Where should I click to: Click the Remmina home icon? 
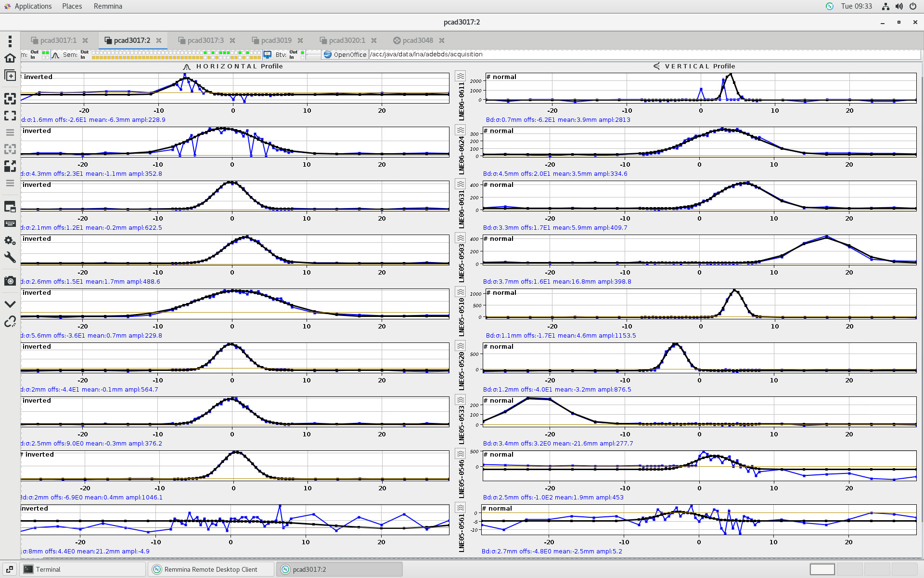10,58
